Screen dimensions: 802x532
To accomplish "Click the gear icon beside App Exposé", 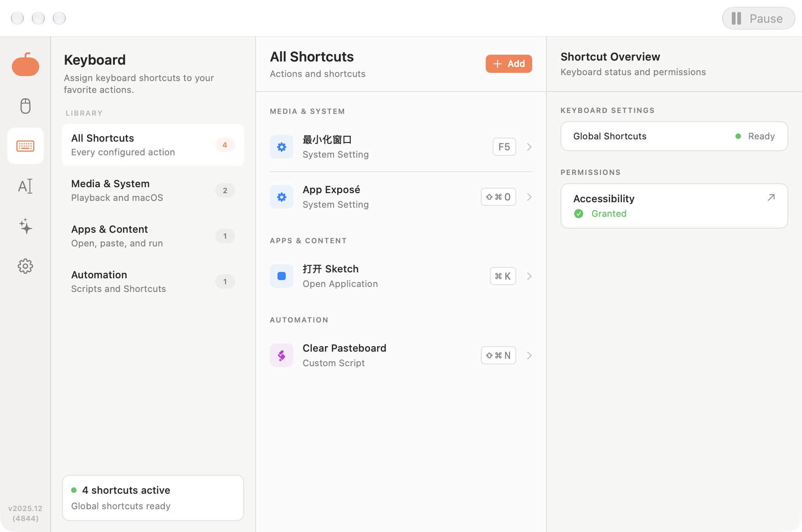I will click(x=282, y=197).
